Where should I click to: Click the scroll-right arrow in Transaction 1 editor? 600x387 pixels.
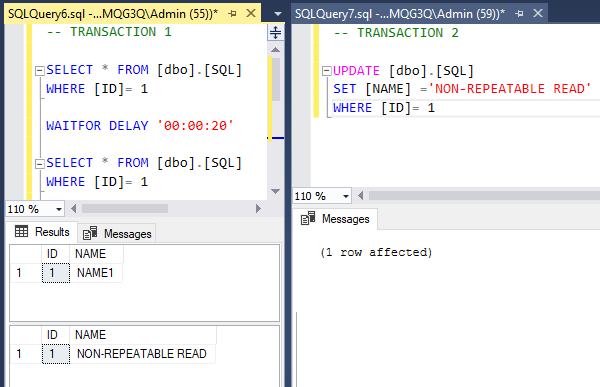(258, 209)
